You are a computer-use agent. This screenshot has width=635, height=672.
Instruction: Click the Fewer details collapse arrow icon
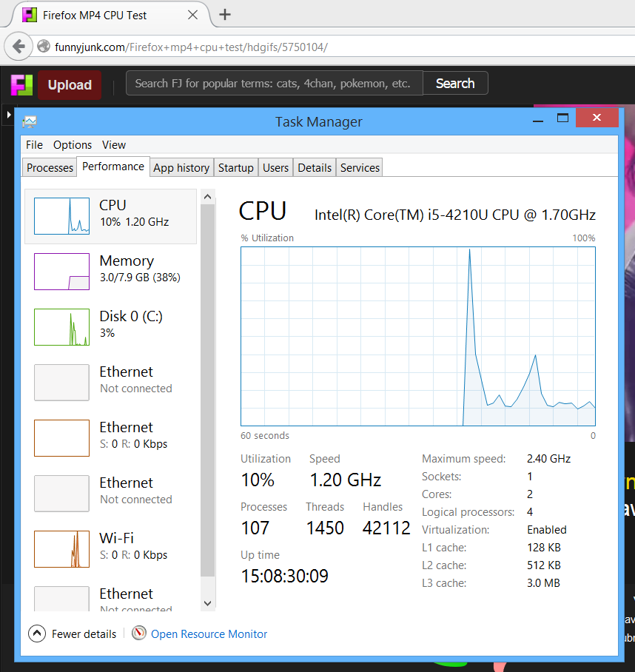point(36,634)
